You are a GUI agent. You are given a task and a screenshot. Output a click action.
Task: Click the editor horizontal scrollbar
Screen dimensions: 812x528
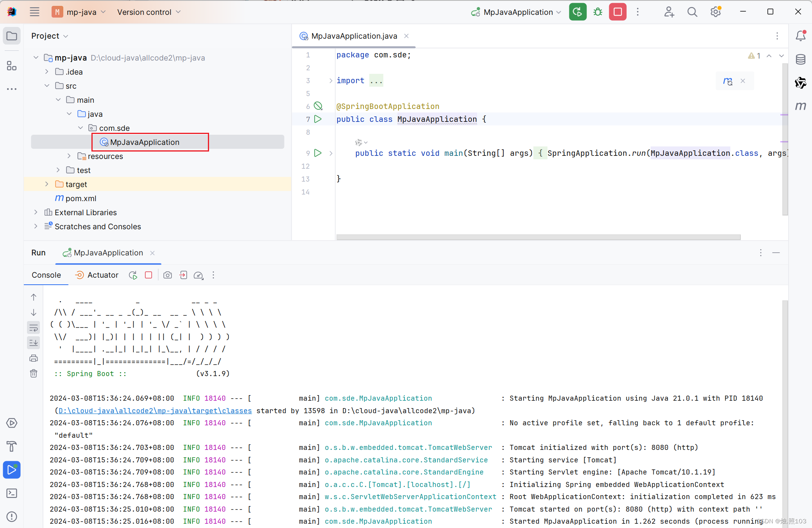538,237
